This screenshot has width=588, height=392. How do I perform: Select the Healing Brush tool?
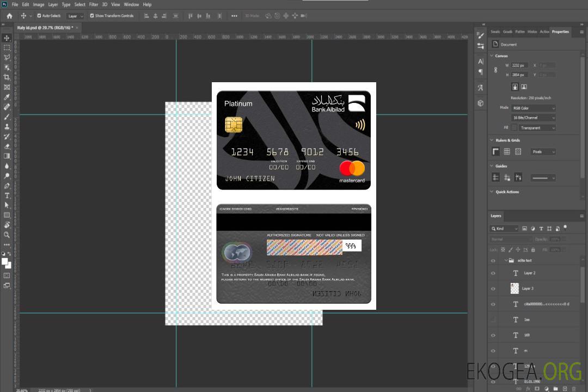7,107
